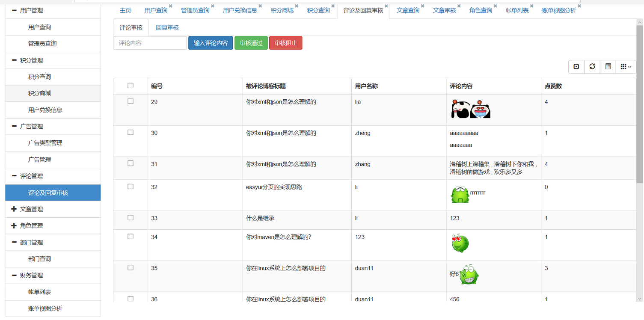Close the 账单视图分析 tab

(579, 6)
